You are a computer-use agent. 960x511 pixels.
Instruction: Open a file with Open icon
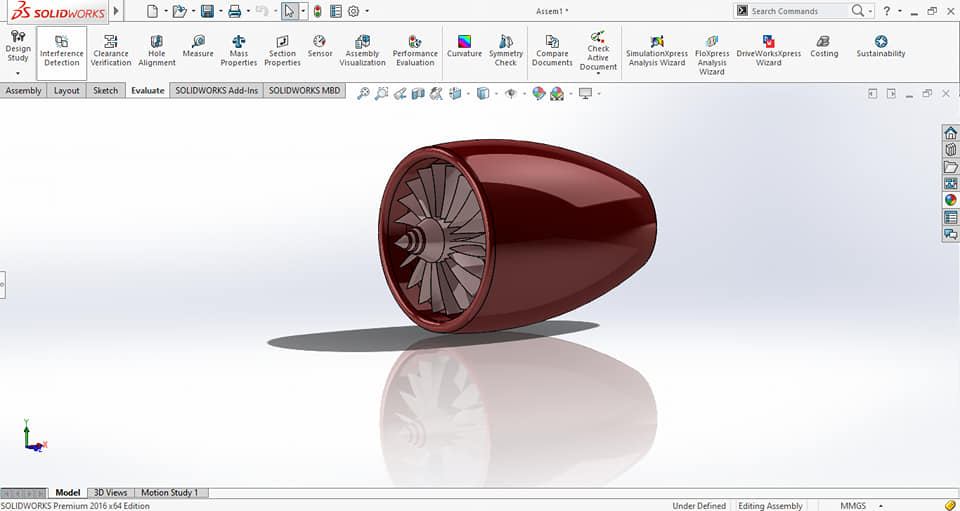[179, 11]
